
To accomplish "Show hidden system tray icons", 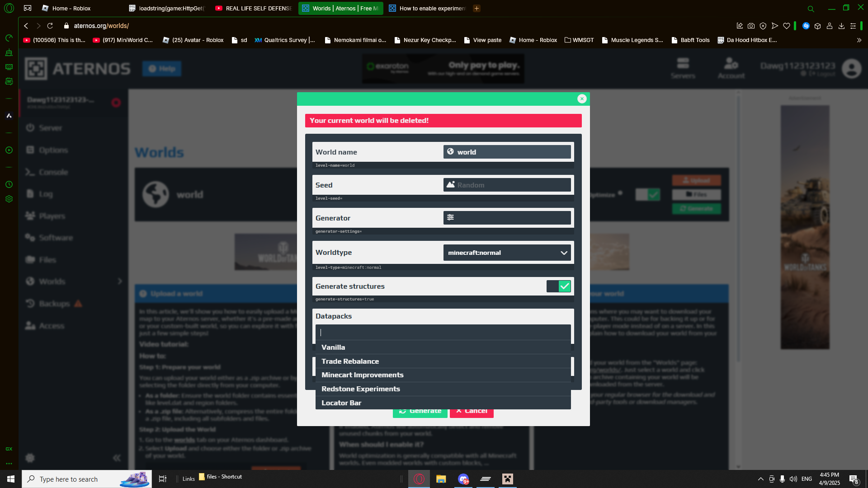I will [x=761, y=479].
